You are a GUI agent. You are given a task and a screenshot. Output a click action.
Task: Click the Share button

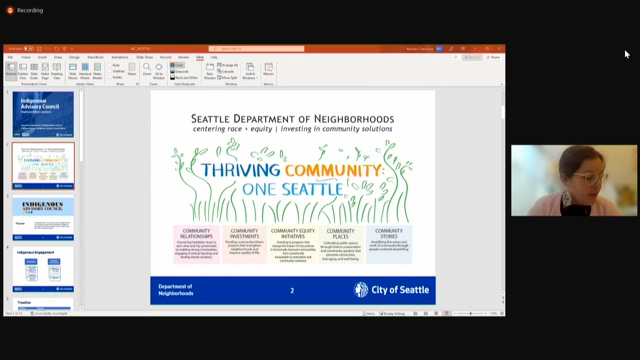pos(493,58)
